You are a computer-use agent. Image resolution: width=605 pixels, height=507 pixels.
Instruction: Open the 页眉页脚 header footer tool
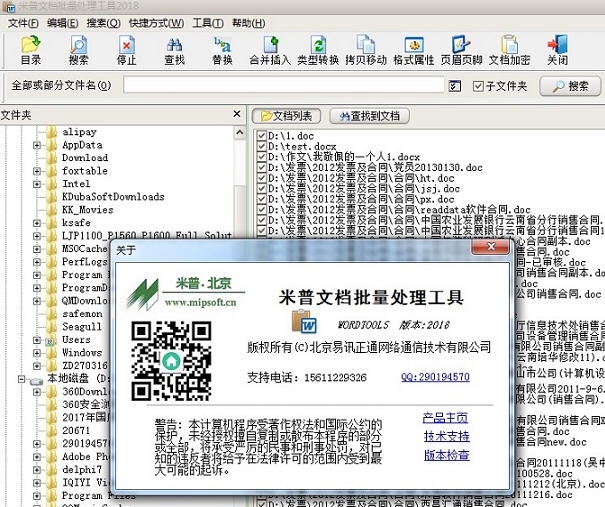point(461,50)
